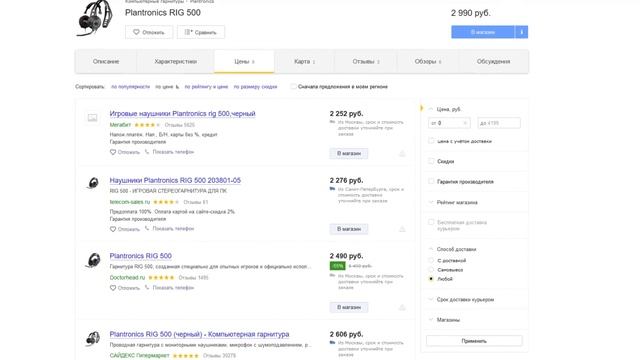Click the Отзывы 1495 reviews link for Doctorhead.ru

(x=193, y=278)
